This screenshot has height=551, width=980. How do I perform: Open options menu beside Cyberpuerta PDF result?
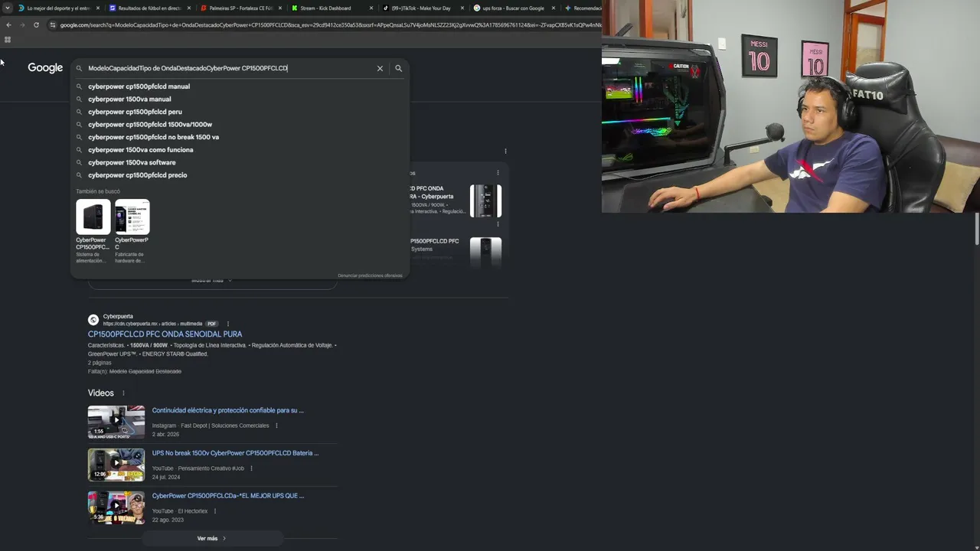coord(228,324)
